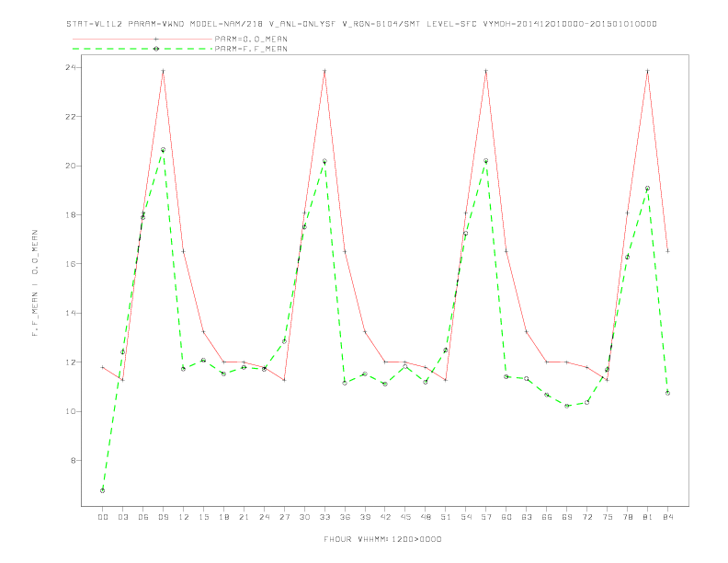Click the MODEL=NAM/218 text in the title

226,24
